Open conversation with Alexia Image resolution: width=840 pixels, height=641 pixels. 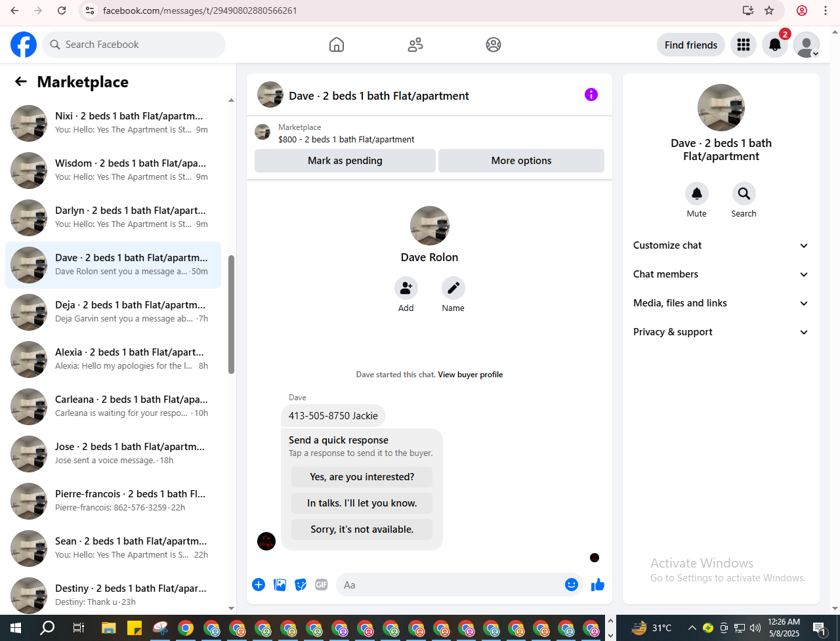click(113, 360)
